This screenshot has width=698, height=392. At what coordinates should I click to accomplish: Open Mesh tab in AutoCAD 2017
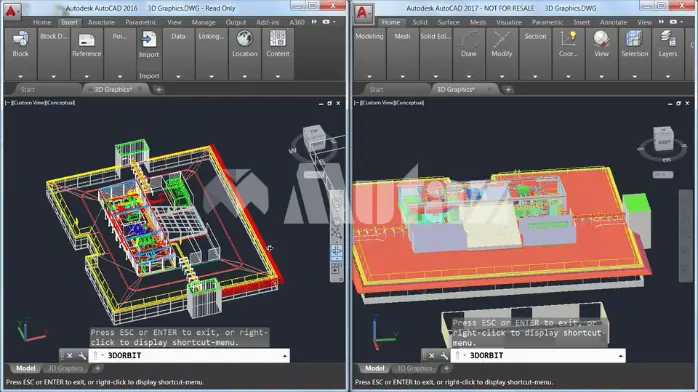pos(478,22)
